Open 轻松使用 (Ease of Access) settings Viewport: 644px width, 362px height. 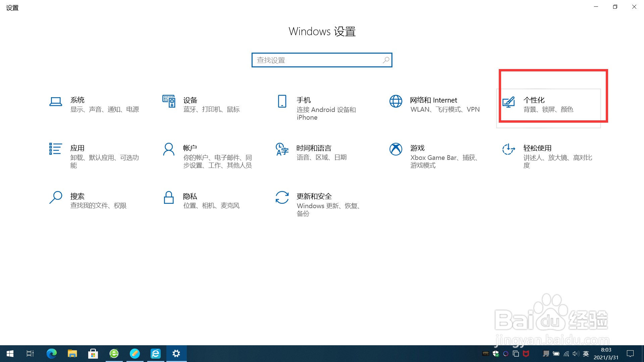click(547, 156)
